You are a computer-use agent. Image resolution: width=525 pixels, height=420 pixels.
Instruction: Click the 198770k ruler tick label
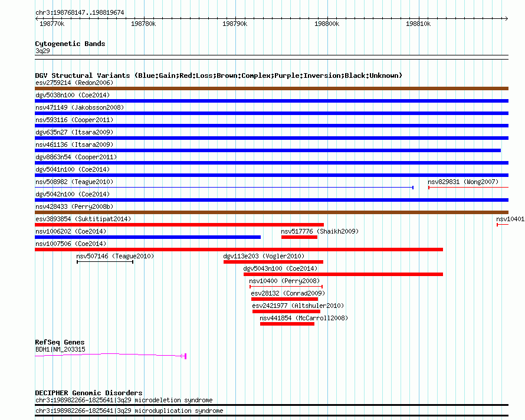52,24
